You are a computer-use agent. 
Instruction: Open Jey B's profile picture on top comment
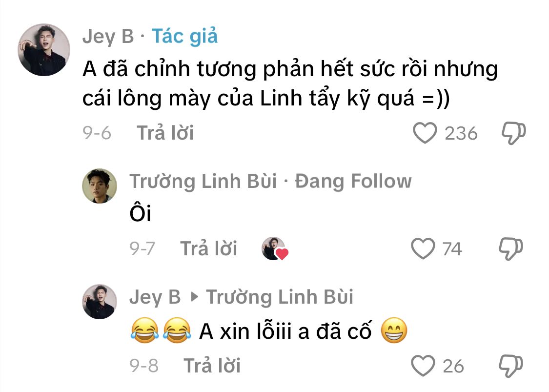(44, 50)
